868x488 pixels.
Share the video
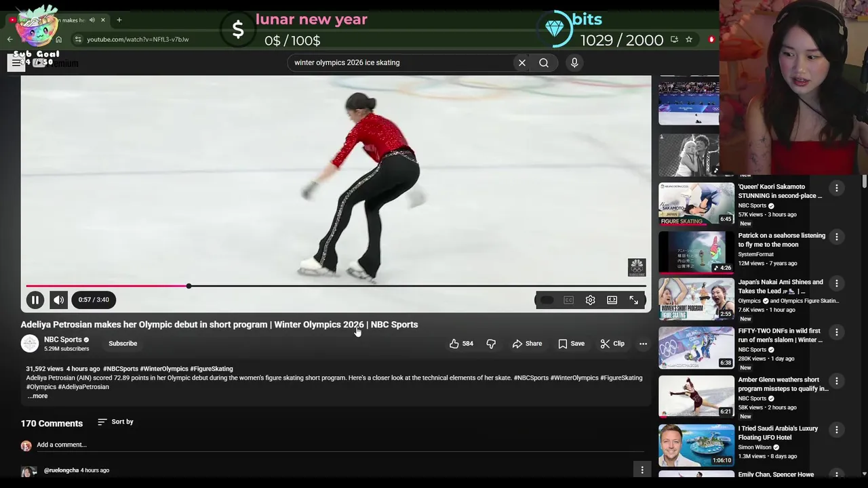[x=527, y=344]
